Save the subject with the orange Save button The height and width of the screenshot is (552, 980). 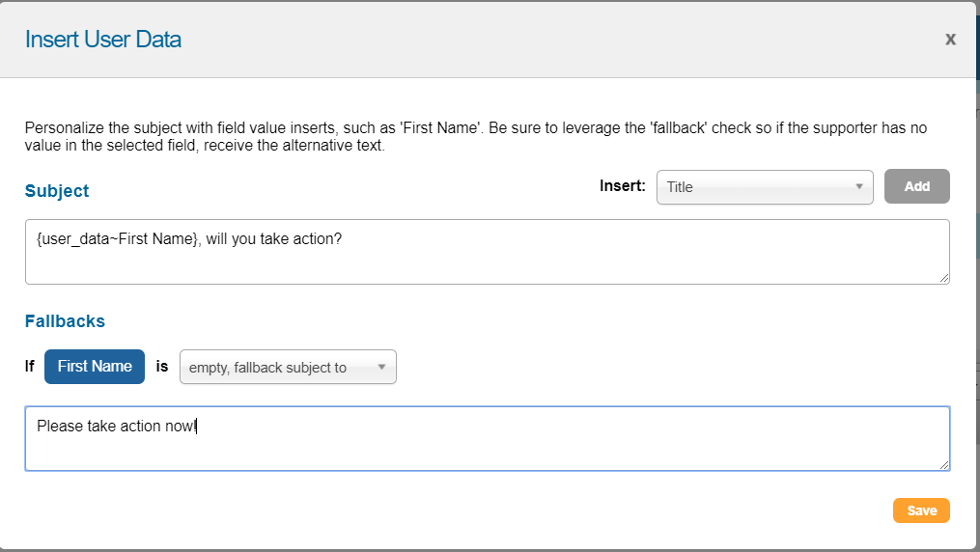point(921,511)
